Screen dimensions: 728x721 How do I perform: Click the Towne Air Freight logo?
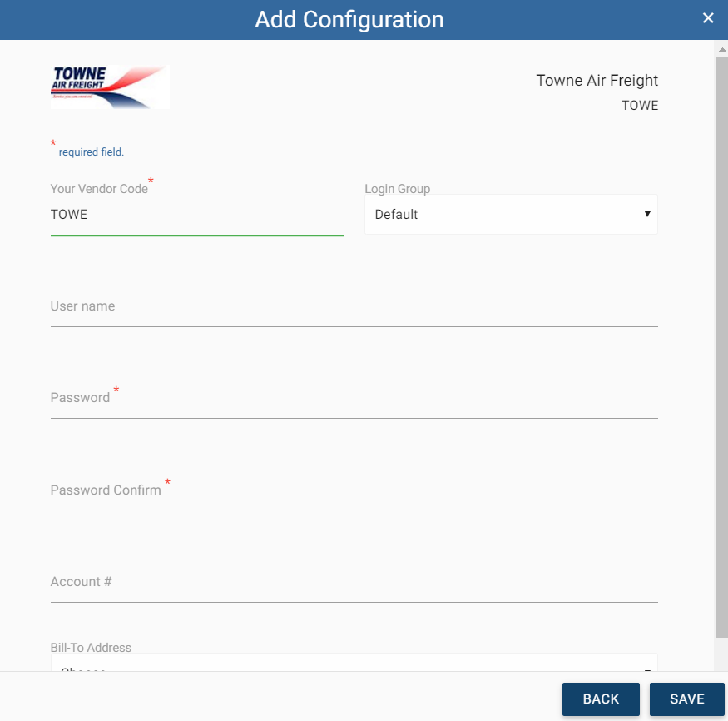[x=110, y=87]
